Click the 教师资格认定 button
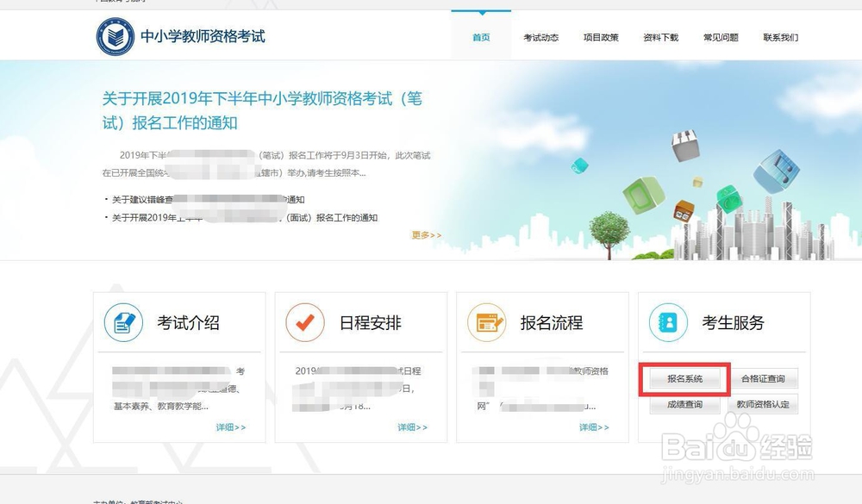 tap(764, 403)
